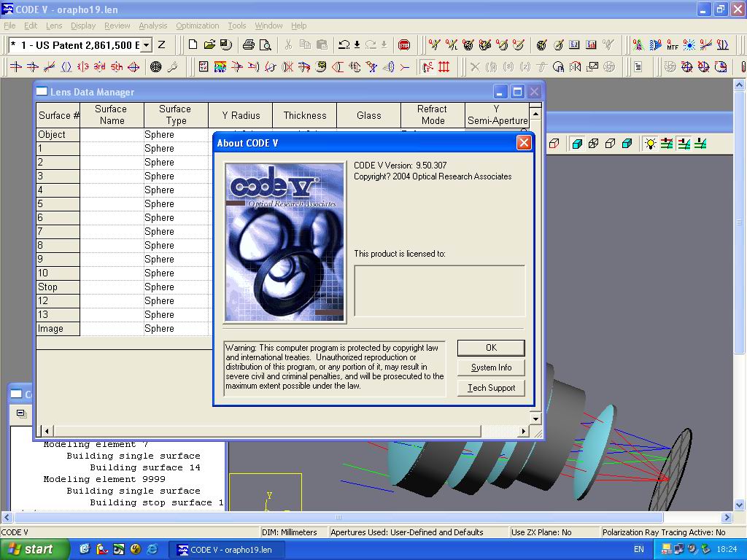Click the copy region rectangle icon
Viewport: 747px width, 560px height.
(592, 67)
